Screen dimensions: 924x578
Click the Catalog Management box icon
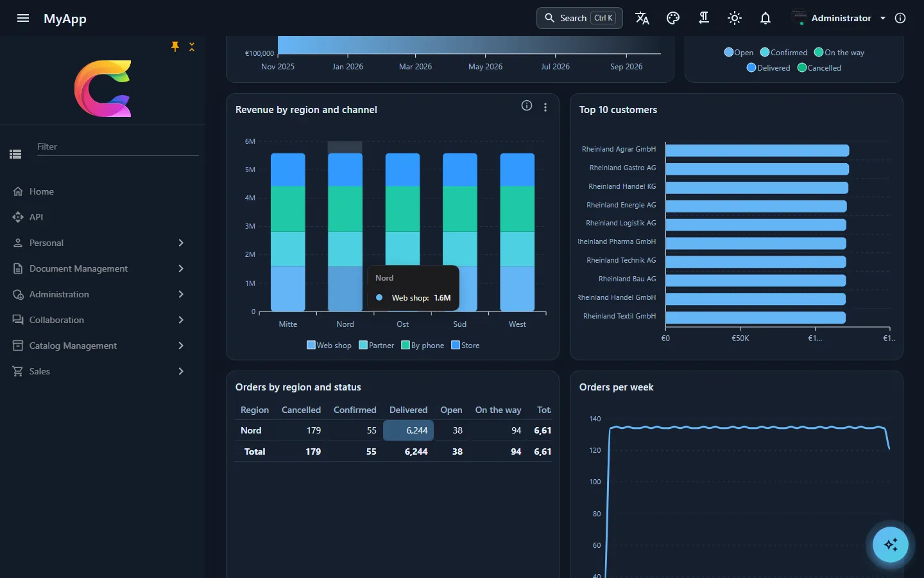tap(18, 346)
